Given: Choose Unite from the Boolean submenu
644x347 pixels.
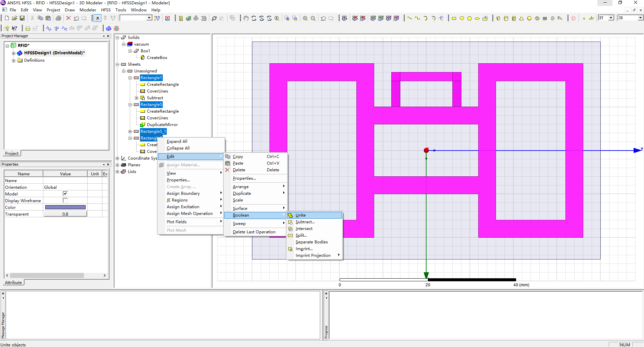Looking at the screenshot, I should (300, 215).
